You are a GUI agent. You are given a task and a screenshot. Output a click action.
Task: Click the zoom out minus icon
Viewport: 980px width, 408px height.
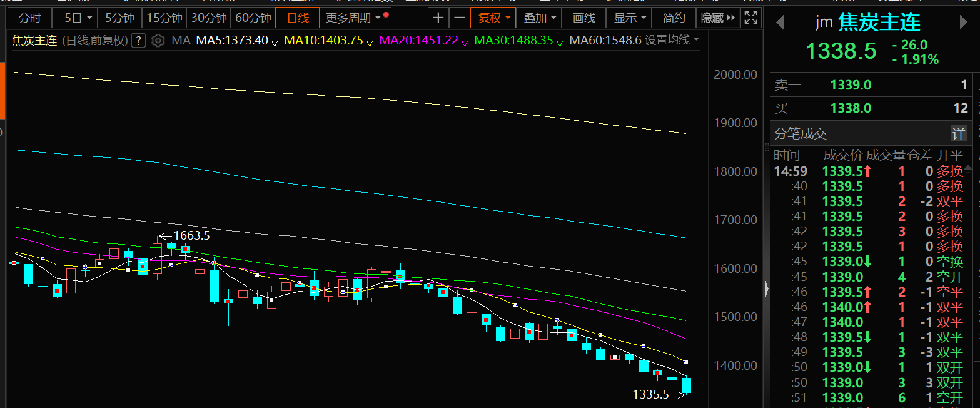coord(460,18)
